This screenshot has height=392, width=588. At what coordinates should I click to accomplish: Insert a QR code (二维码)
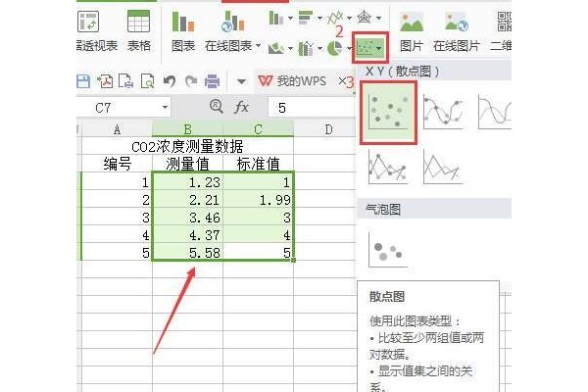click(502, 30)
